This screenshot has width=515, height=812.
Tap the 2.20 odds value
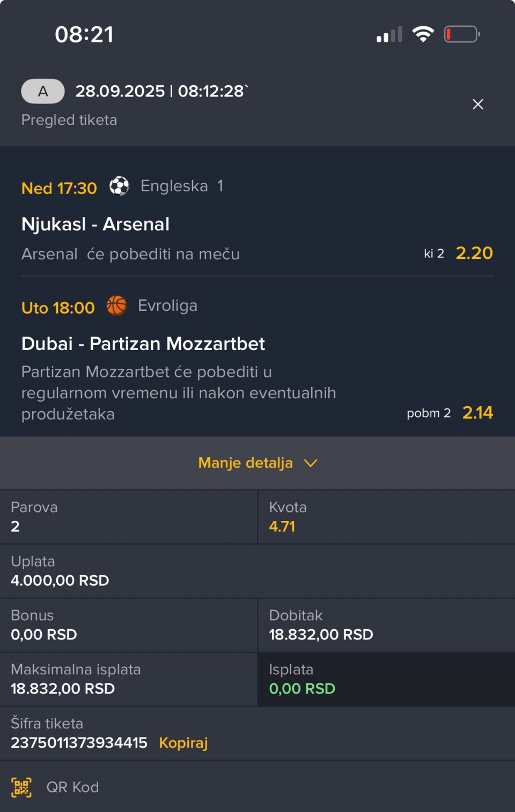pos(474,253)
